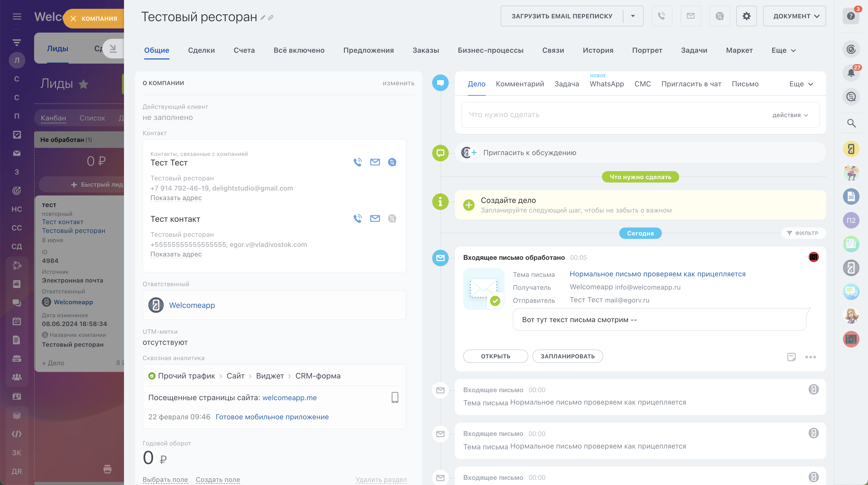The height and width of the screenshot is (485, 868).
Task: Click green plus to create a deal activity
Action: pyautogui.click(x=468, y=205)
